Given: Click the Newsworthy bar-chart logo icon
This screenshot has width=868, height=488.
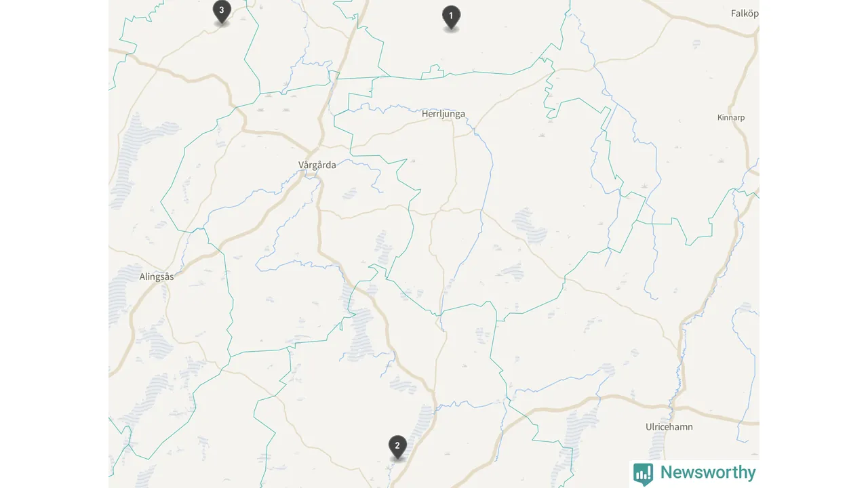Looking at the screenshot, I should [643, 473].
